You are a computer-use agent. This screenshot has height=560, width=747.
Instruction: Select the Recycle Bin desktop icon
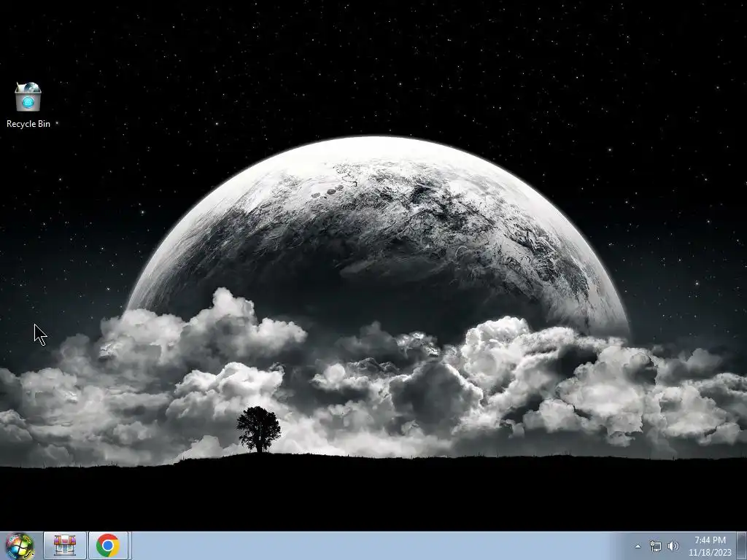pos(28,105)
